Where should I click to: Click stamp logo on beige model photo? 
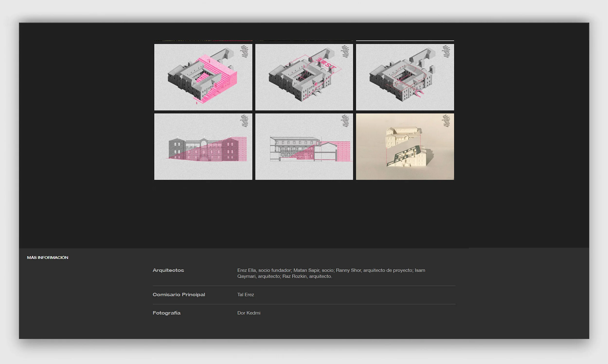pyautogui.click(x=446, y=121)
